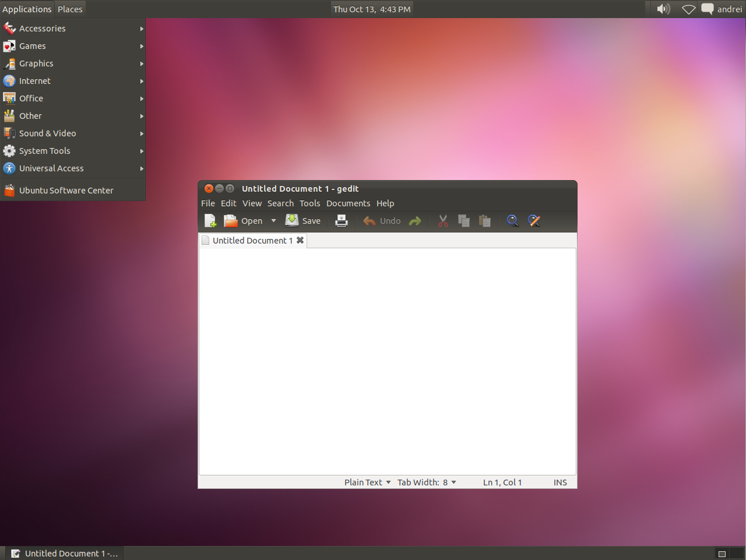Click the Applications panel menu
The height and width of the screenshot is (560, 746).
coord(27,9)
